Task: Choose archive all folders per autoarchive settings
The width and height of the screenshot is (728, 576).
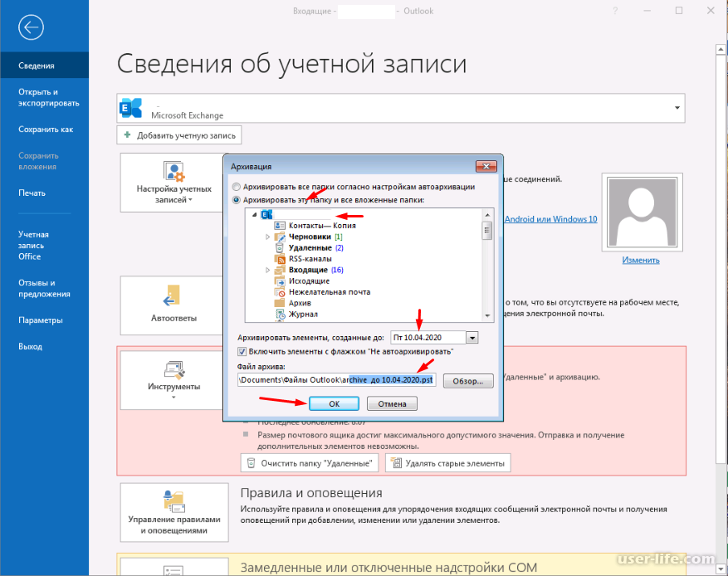Action: click(237, 187)
